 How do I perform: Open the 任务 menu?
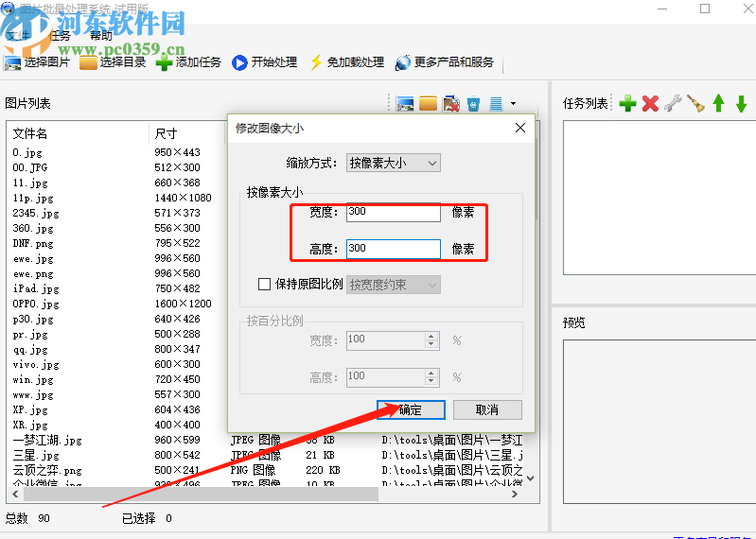pyautogui.click(x=61, y=36)
